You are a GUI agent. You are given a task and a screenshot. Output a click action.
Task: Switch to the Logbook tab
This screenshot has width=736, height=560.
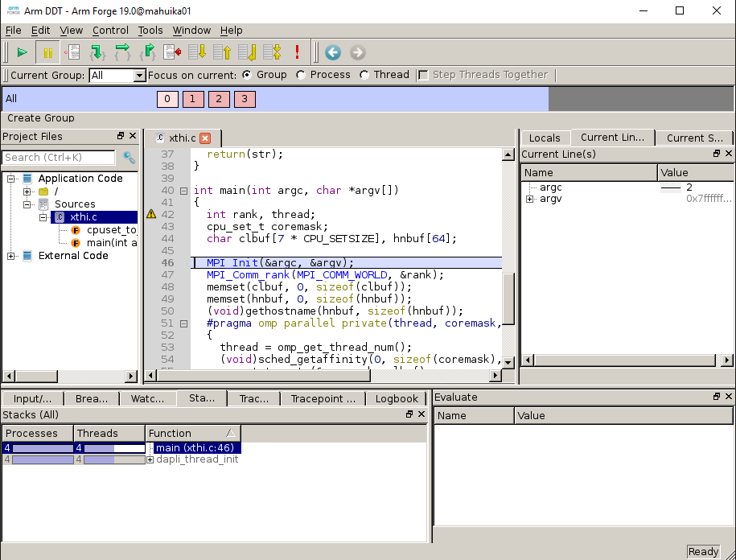pyautogui.click(x=397, y=397)
